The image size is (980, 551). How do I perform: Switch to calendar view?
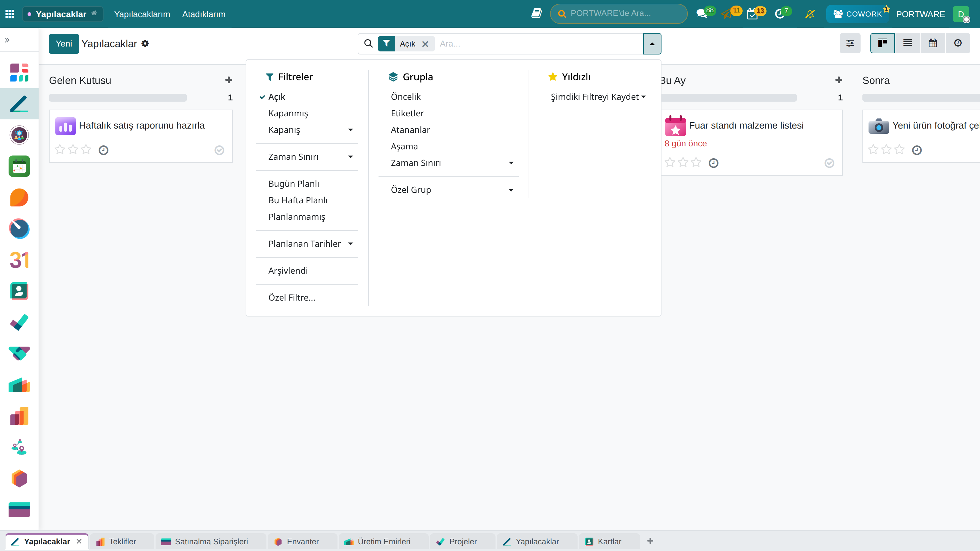[x=933, y=43]
